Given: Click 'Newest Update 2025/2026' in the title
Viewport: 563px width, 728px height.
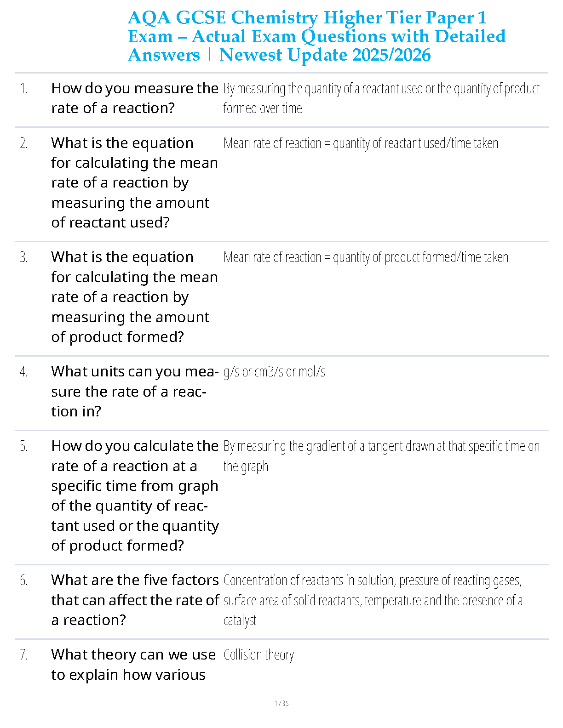Looking at the screenshot, I should point(325,55).
